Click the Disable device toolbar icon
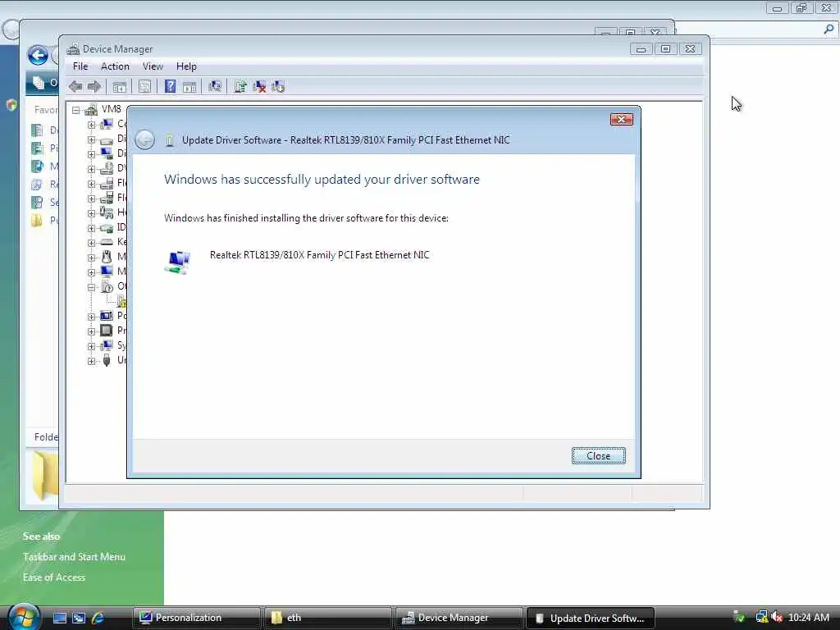The width and height of the screenshot is (840, 630). [x=278, y=86]
